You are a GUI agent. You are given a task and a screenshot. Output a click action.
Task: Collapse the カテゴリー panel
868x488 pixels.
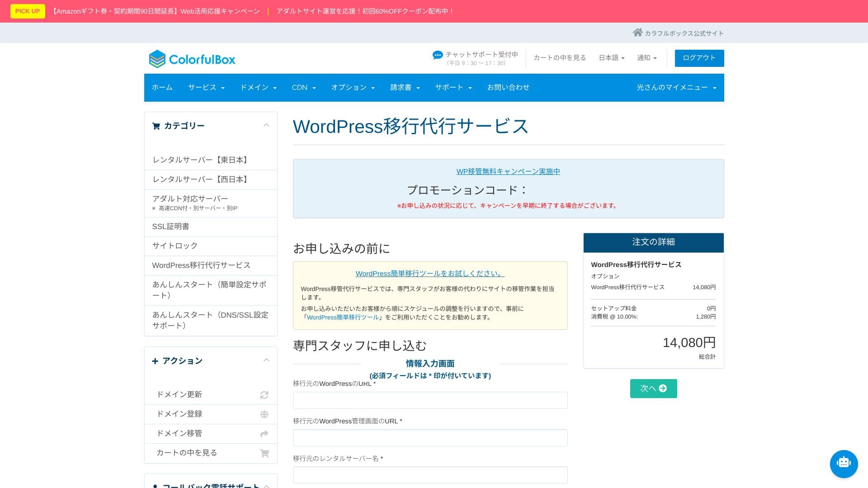(266, 125)
